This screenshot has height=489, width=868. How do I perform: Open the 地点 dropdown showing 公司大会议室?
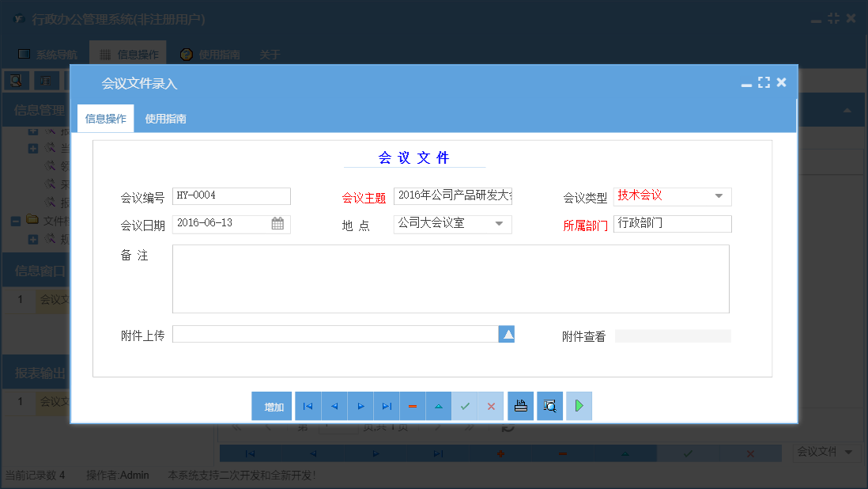(x=500, y=224)
